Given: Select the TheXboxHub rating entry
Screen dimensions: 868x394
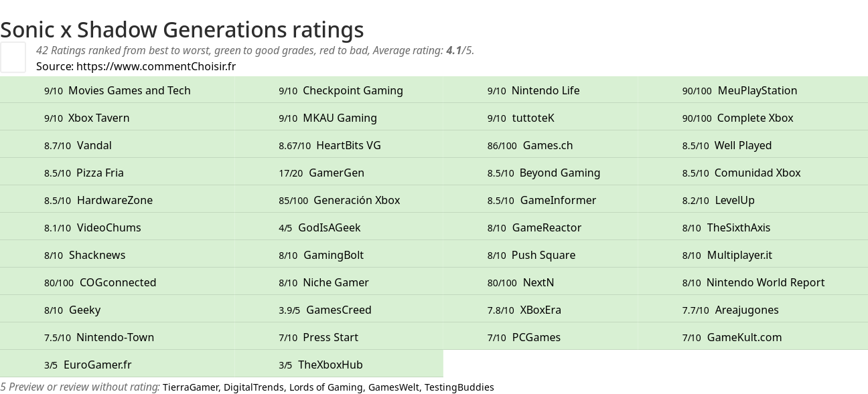Looking at the screenshot, I should (330, 365).
